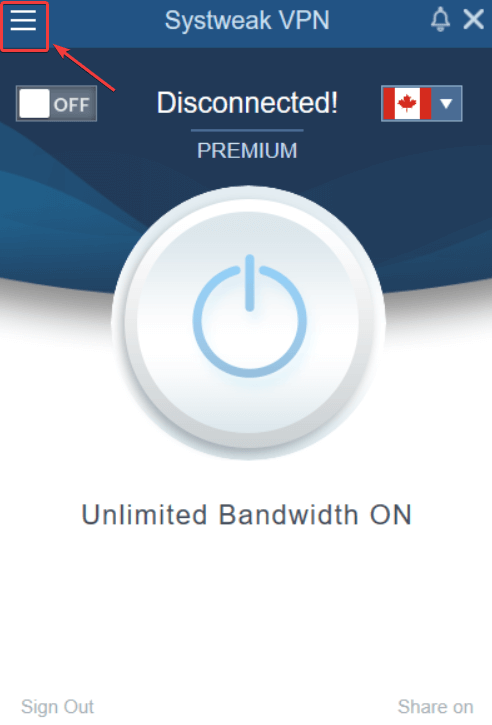The width and height of the screenshot is (492, 725).
Task: Toggle the VPN switch from OFF
Action: [x=56, y=104]
